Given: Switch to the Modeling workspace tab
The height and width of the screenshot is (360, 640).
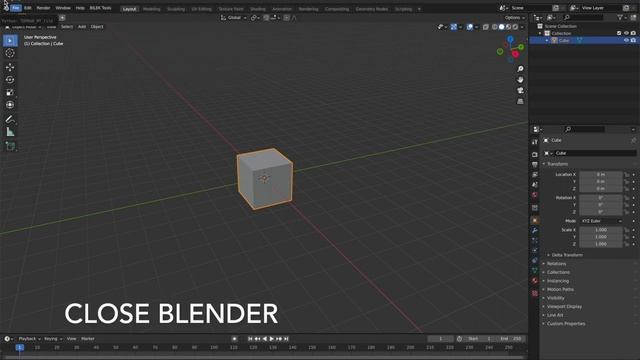Looking at the screenshot, I should (x=151, y=9).
